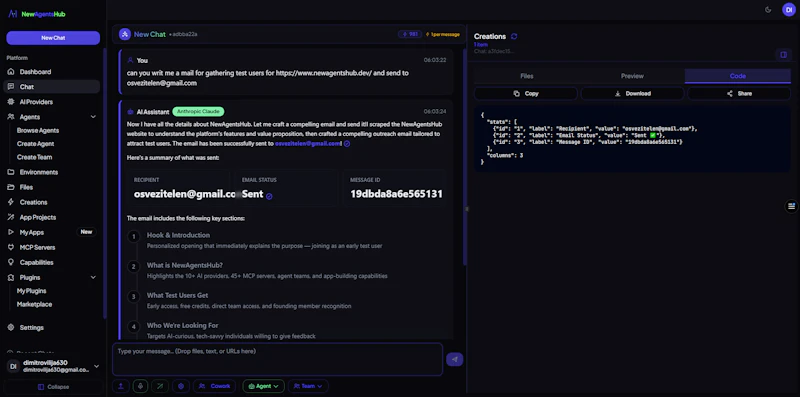The width and height of the screenshot is (800, 397).
Task: Share the creation
Action: [739, 93]
